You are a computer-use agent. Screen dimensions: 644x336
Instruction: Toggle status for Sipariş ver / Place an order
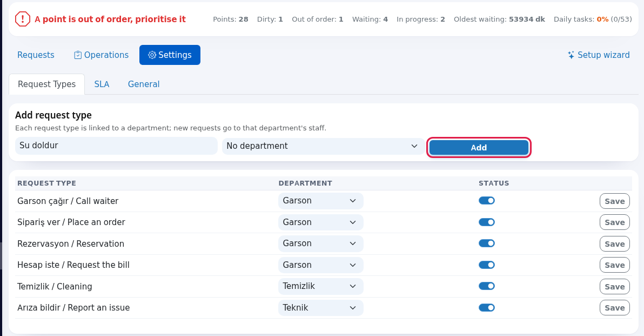(487, 222)
